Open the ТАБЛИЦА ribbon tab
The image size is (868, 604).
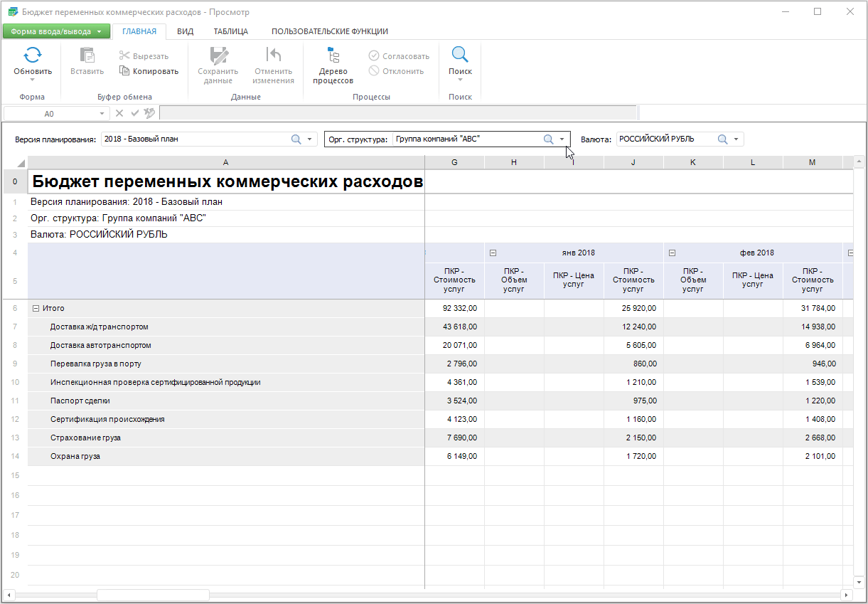click(230, 31)
